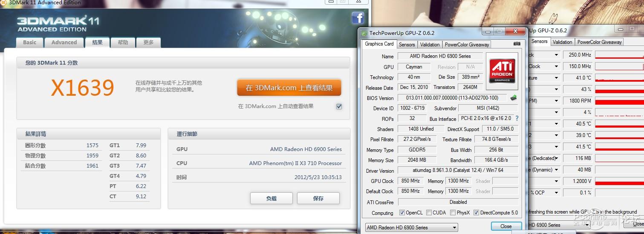Open sensor dropdown beside 41.0 °C reading

[x=556, y=78]
